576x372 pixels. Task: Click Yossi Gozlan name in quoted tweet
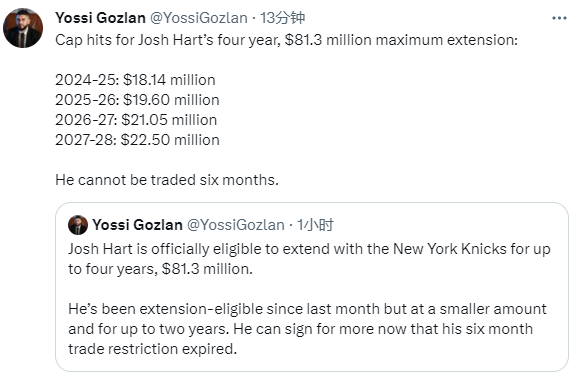(137, 225)
